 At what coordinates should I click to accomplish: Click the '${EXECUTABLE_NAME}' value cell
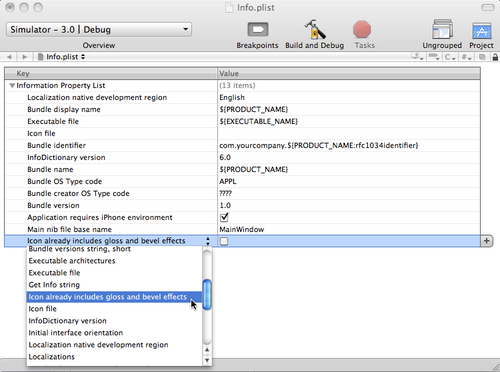[349, 122]
